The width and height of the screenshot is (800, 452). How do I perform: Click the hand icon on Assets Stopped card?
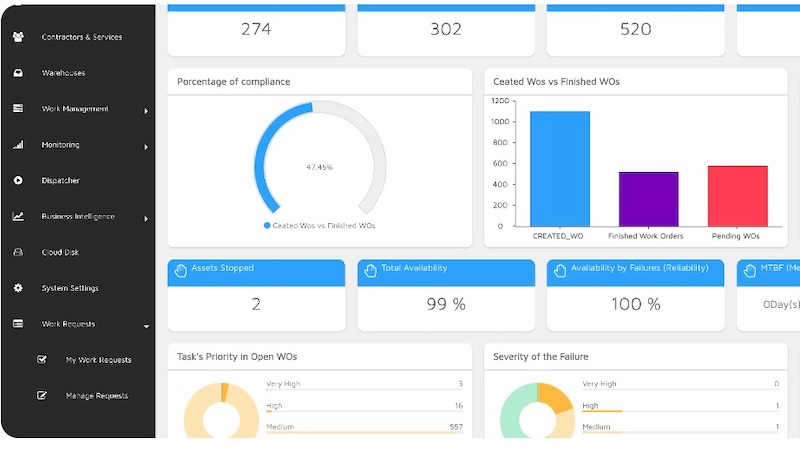(181, 269)
